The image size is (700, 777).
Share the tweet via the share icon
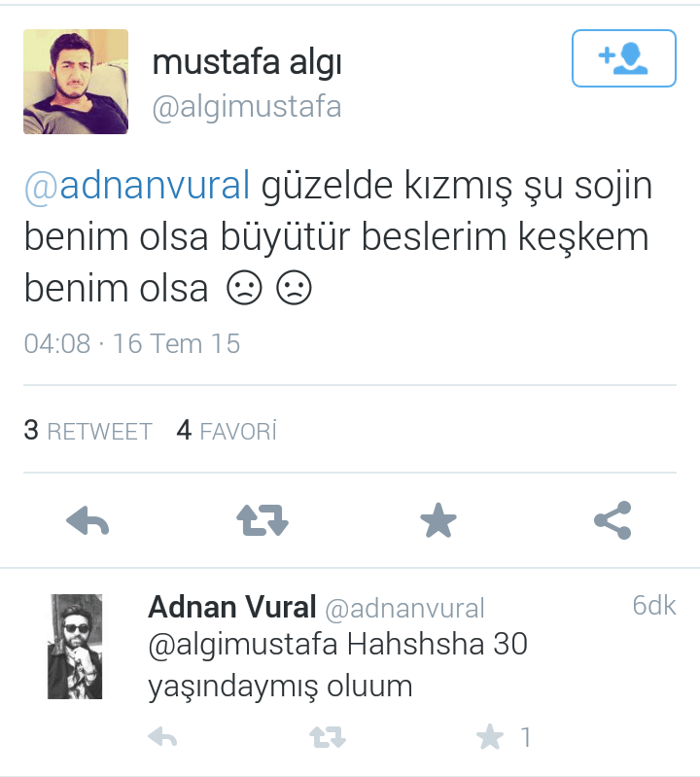pyautogui.click(x=612, y=520)
